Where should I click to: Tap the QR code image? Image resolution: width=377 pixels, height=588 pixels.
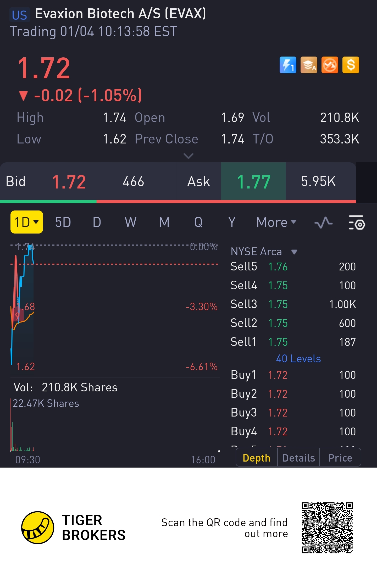pos(327,528)
